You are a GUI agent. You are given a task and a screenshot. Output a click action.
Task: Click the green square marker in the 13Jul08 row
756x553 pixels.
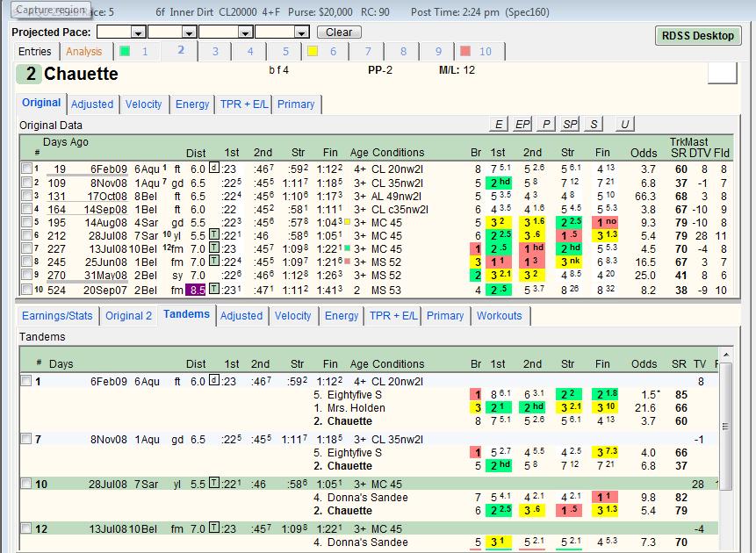click(347, 248)
